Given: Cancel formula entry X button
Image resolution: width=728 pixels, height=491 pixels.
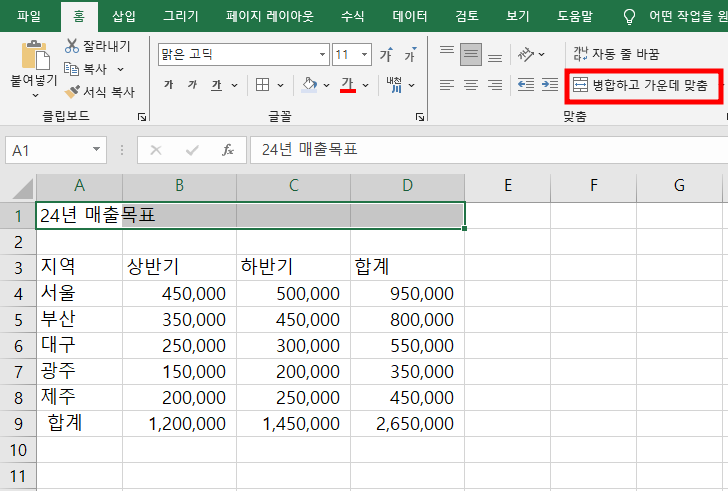Looking at the screenshot, I should (x=156, y=150).
